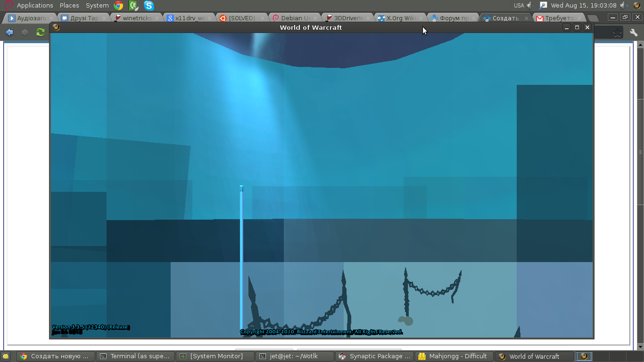Open the Places menu
This screenshot has width=644, height=362.
[69, 5]
